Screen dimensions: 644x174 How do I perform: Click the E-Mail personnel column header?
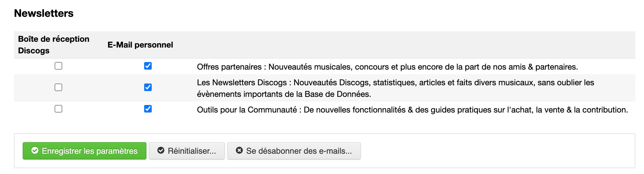click(140, 45)
